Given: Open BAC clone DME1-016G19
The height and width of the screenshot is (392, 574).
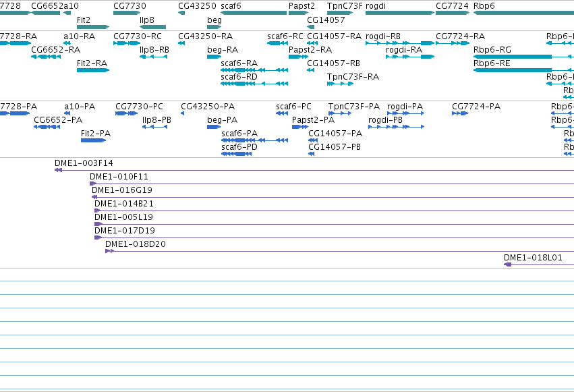Looking at the screenshot, I should 333,197.
